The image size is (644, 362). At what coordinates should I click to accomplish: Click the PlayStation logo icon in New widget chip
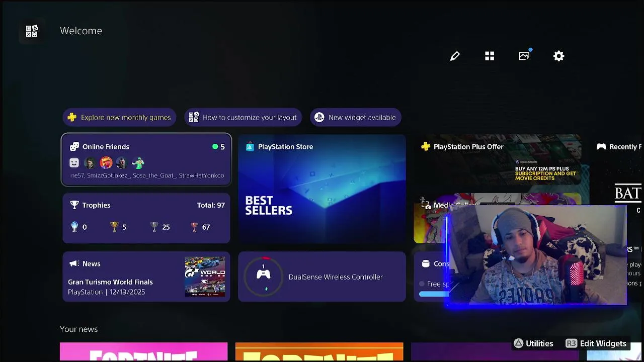pyautogui.click(x=319, y=117)
